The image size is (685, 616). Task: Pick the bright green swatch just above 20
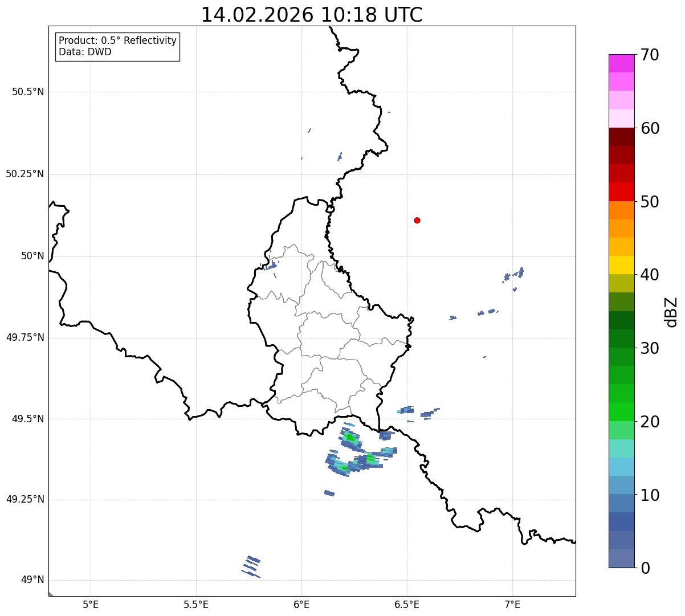click(x=621, y=411)
